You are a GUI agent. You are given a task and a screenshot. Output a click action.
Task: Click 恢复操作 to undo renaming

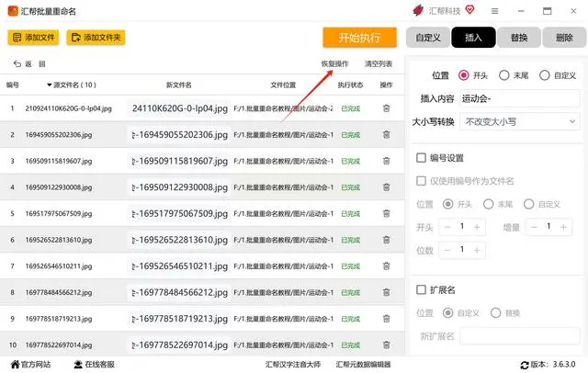[x=334, y=63]
